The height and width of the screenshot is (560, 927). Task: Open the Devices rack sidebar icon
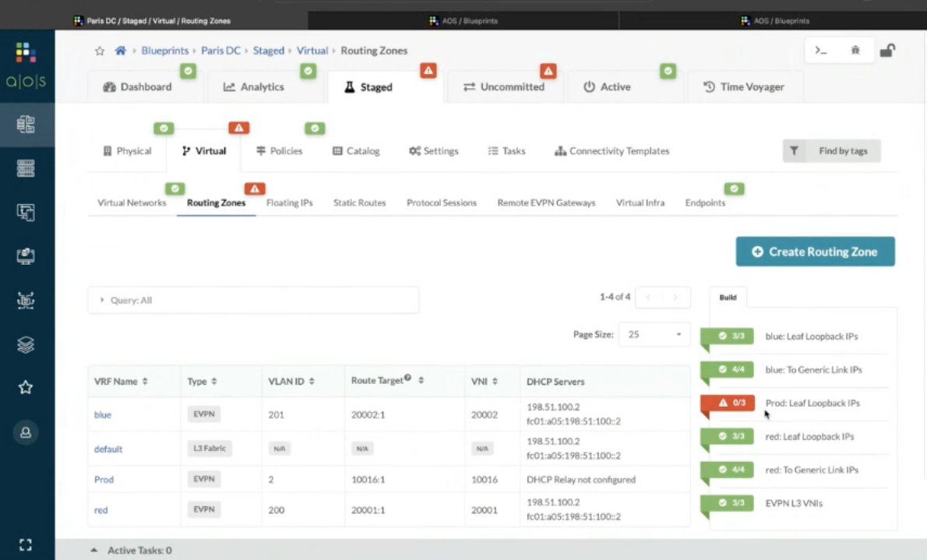[26, 168]
